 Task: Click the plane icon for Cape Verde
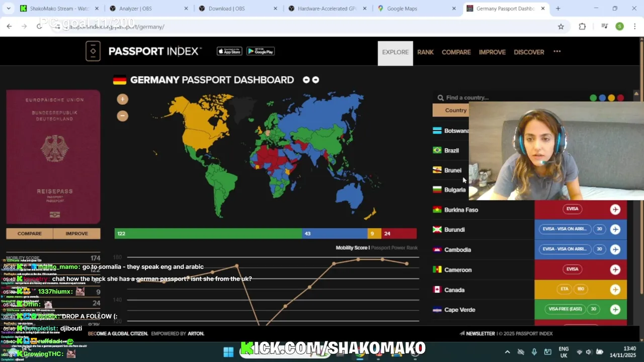pos(615,309)
